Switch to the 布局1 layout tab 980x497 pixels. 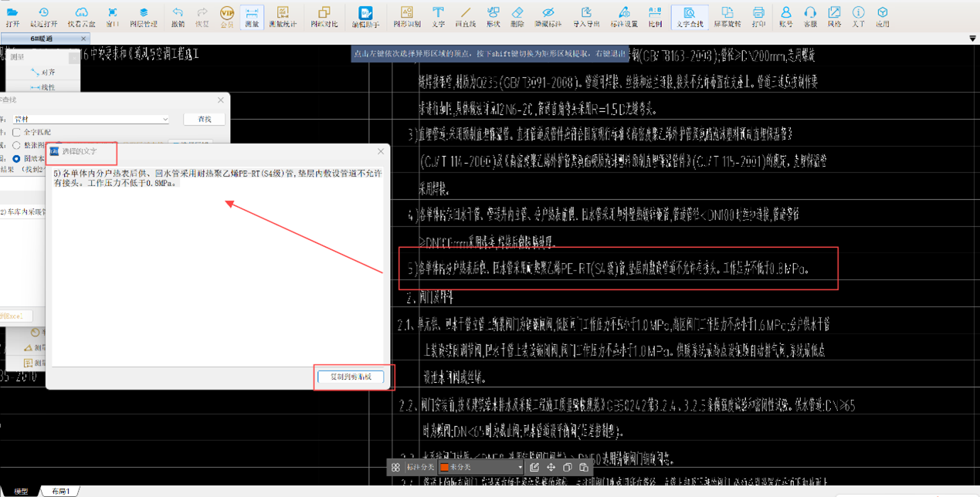pyautogui.click(x=60, y=492)
